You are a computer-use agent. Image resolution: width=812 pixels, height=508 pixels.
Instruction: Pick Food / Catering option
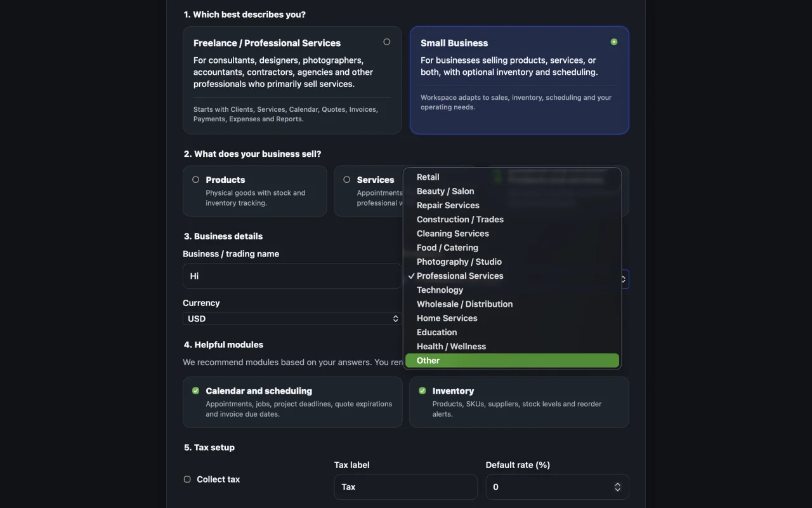point(512,248)
